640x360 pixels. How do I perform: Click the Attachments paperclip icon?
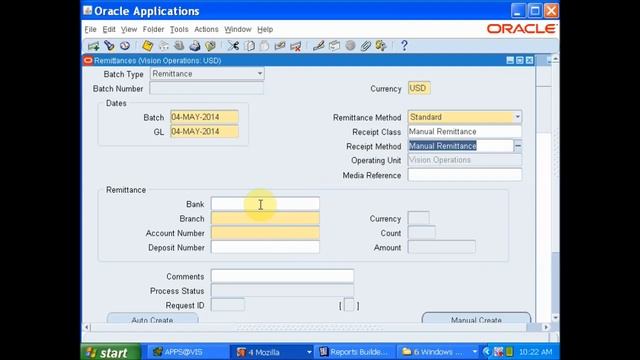365,46
